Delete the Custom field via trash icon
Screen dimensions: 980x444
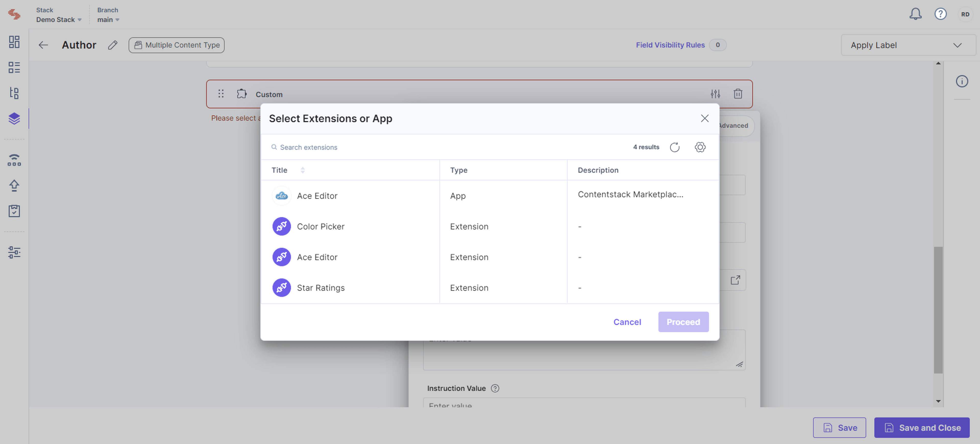pos(738,94)
